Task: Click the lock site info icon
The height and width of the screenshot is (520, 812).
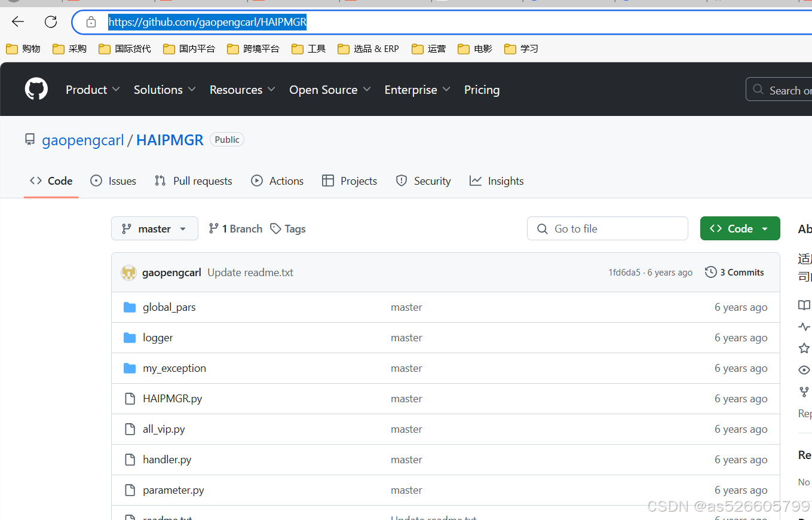Action: (x=91, y=22)
